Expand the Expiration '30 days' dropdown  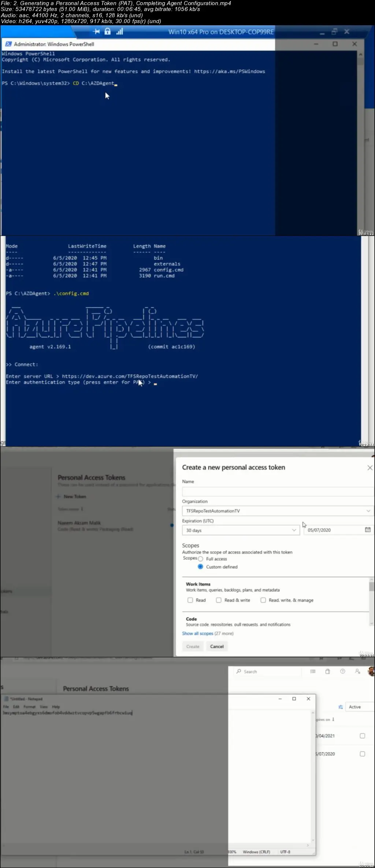tap(241, 530)
